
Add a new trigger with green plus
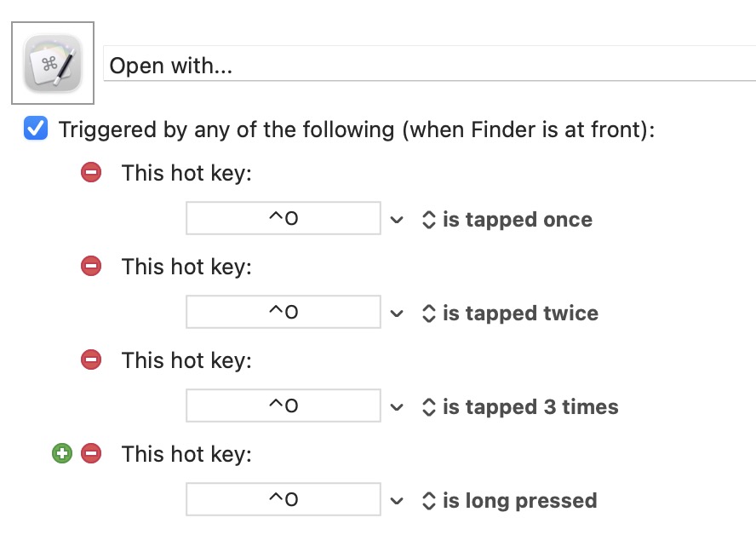62,454
